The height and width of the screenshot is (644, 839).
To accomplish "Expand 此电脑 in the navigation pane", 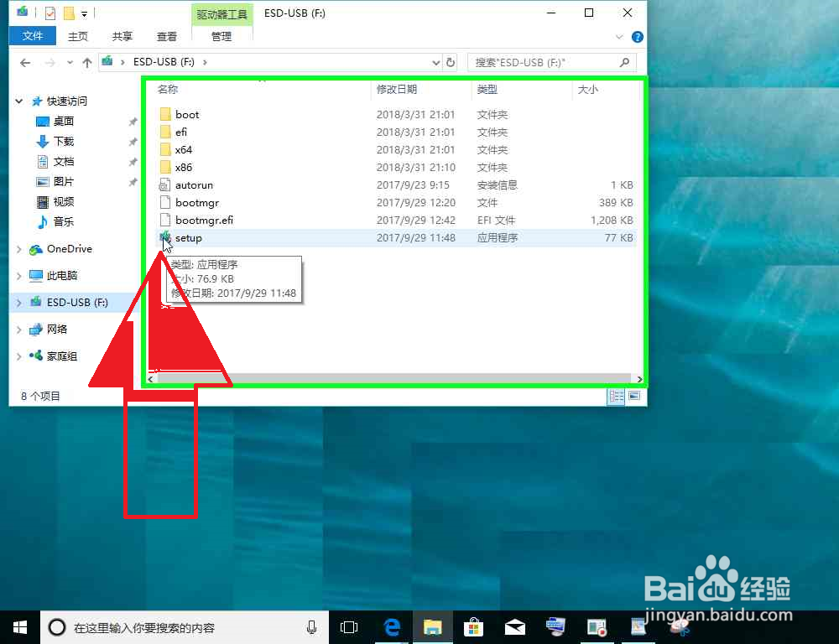I will 18,275.
